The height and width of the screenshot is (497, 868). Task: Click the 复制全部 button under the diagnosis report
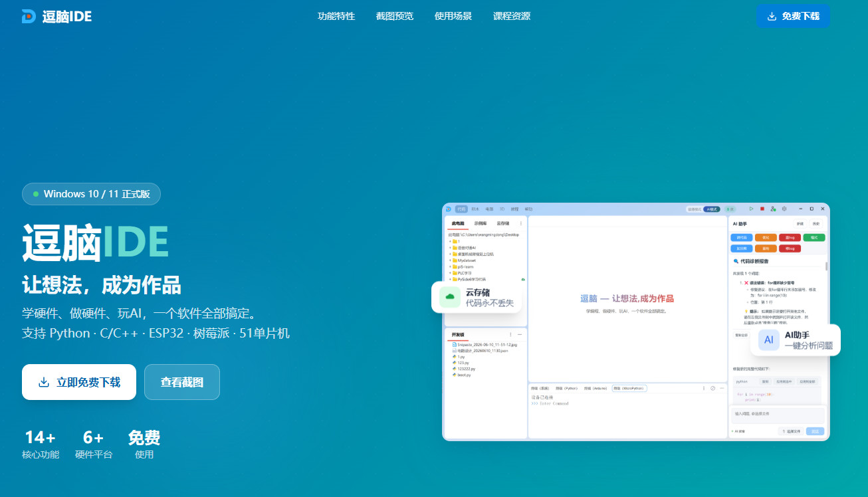(x=741, y=336)
